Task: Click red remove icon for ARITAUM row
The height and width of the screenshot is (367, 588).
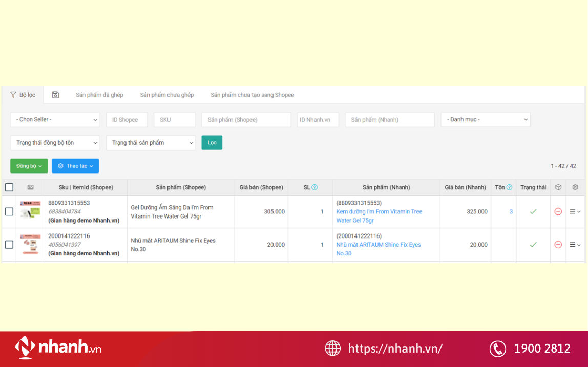Action: (558, 245)
